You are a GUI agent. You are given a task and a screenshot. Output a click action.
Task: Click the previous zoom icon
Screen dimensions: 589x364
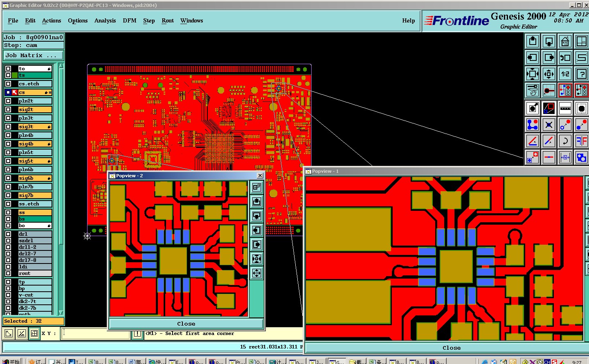pyautogui.click(x=565, y=58)
